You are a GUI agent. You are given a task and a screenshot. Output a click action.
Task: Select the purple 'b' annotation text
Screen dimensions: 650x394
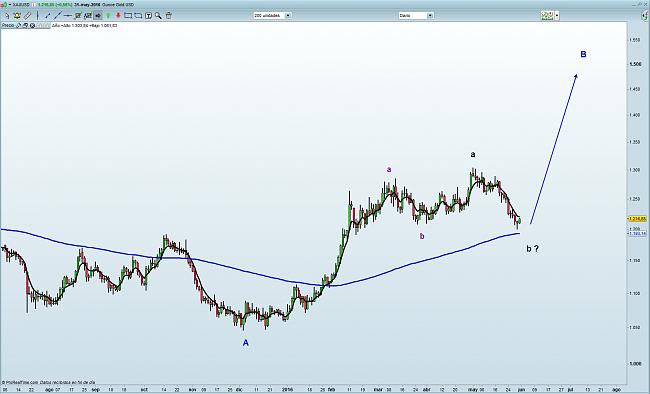tap(422, 236)
